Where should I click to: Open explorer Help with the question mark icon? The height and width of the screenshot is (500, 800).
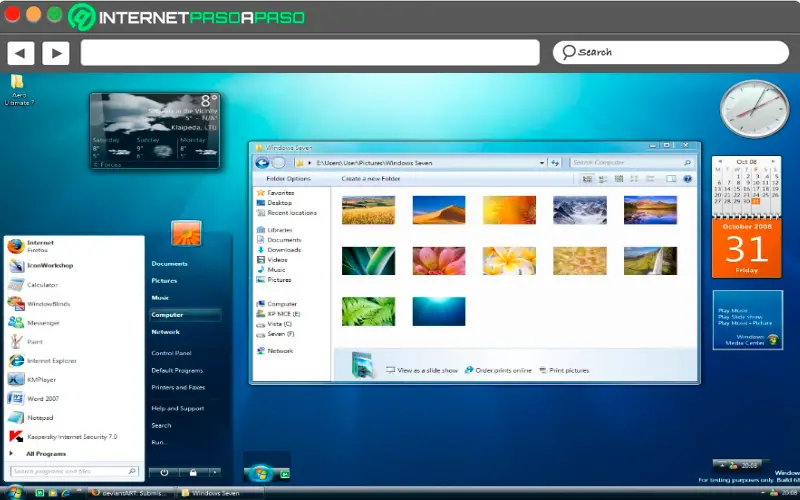[x=687, y=179]
